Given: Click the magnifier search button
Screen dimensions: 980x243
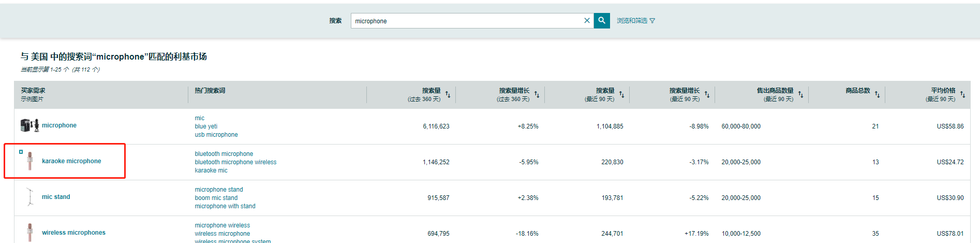Looking at the screenshot, I should (x=602, y=21).
